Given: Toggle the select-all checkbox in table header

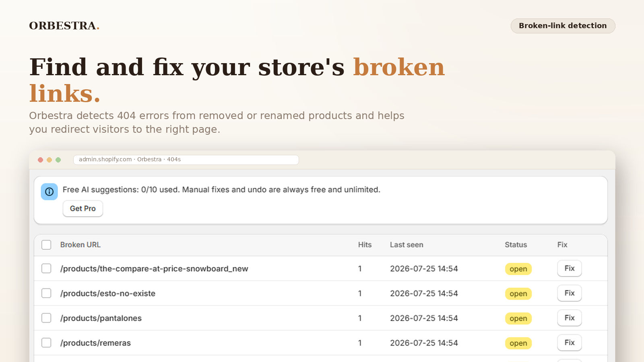Looking at the screenshot, I should pos(46,245).
